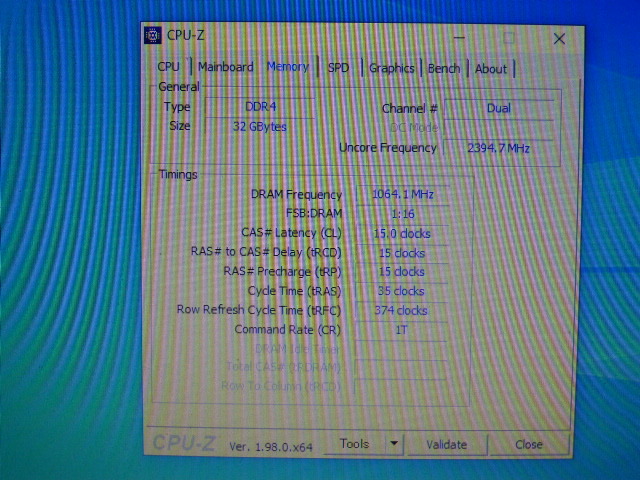640x480 pixels.
Task: Expand the Tools dropdown arrow
Action: click(x=394, y=444)
